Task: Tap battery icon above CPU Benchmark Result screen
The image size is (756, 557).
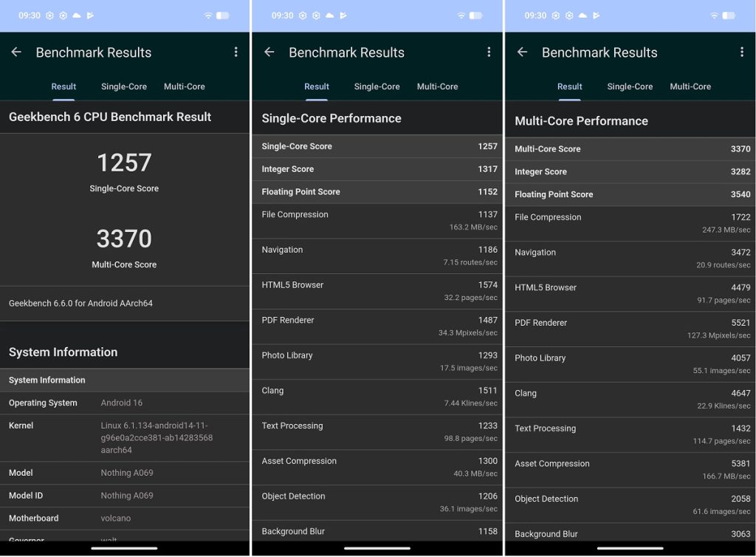Action: pyautogui.click(x=222, y=16)
